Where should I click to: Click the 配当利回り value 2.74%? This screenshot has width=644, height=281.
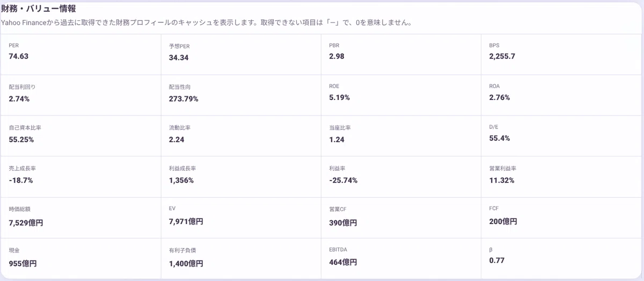19,98
